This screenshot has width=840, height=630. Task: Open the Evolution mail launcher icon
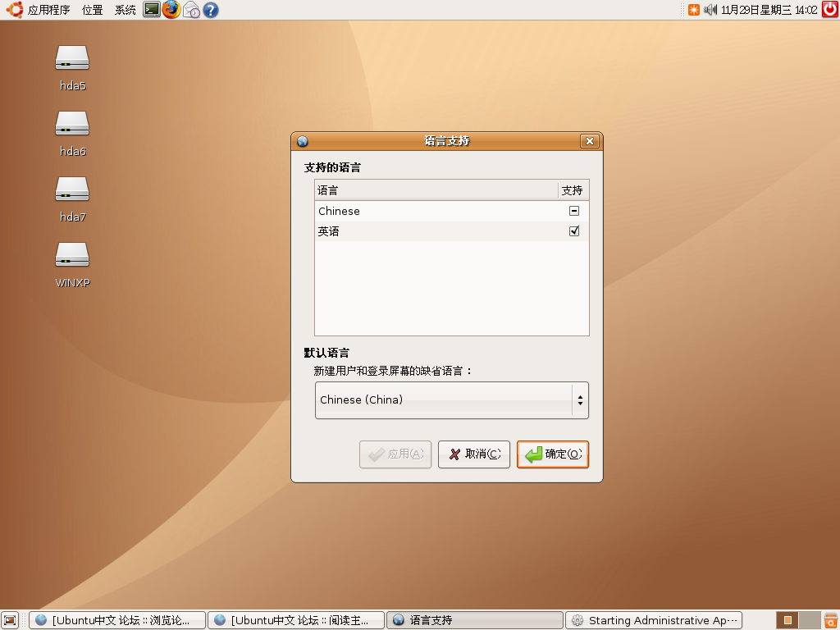(x=191, y=10)
